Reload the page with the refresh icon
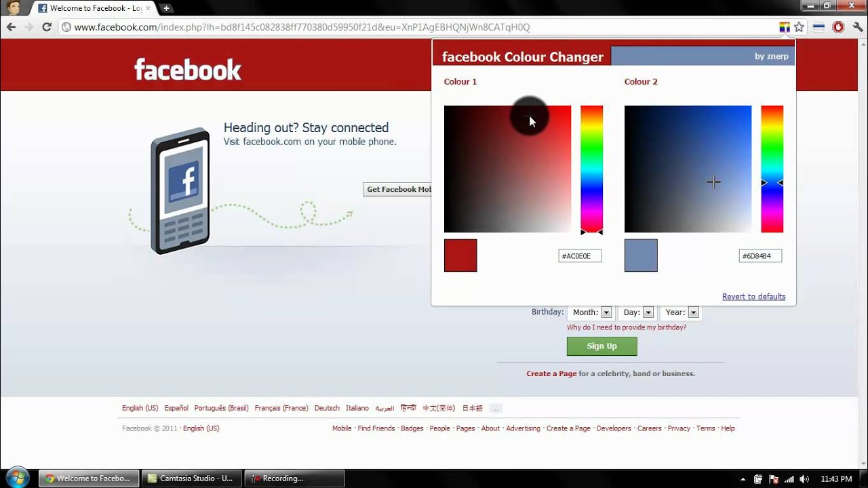The height and width of the screenshot is (488, 868). 47,27
